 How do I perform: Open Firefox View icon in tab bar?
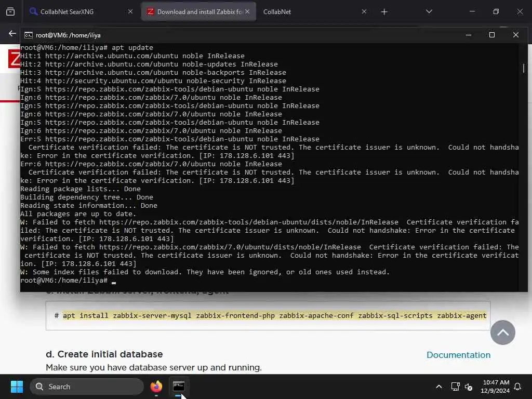pos(10,12)
